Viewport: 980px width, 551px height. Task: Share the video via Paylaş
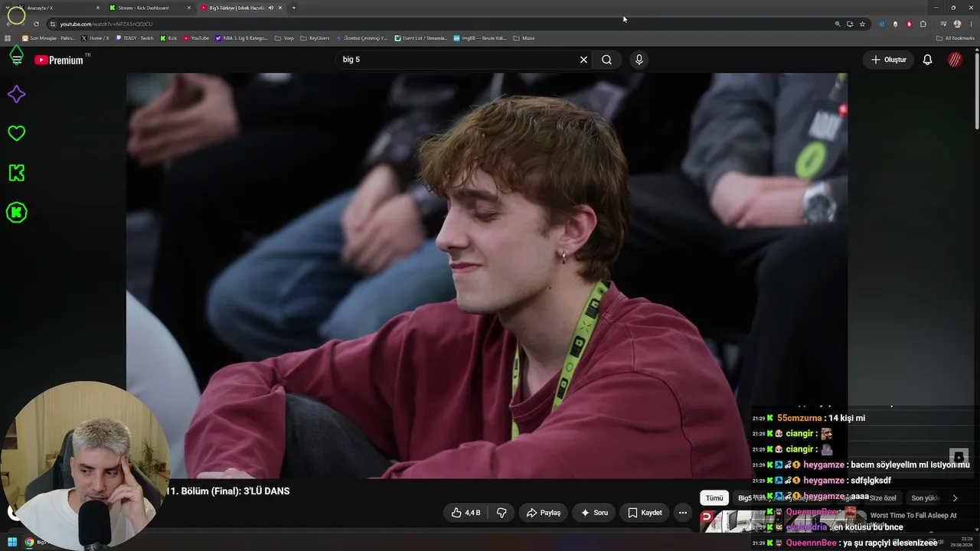[544, 513]
